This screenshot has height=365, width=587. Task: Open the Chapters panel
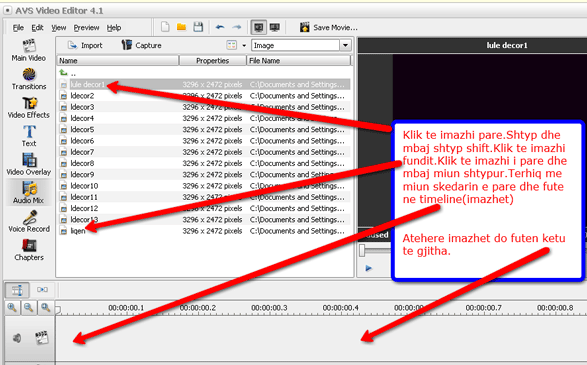click(x=29, y=250)
